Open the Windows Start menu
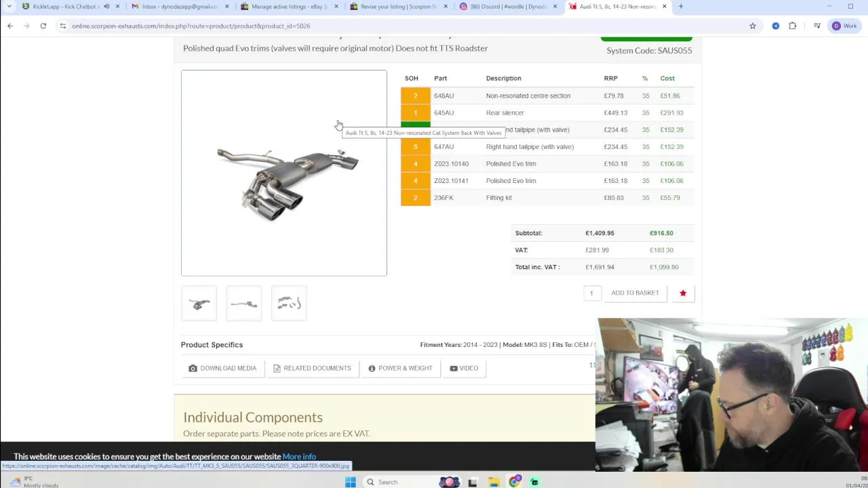Viewport: 868px width, 488px height. [350, 482]
